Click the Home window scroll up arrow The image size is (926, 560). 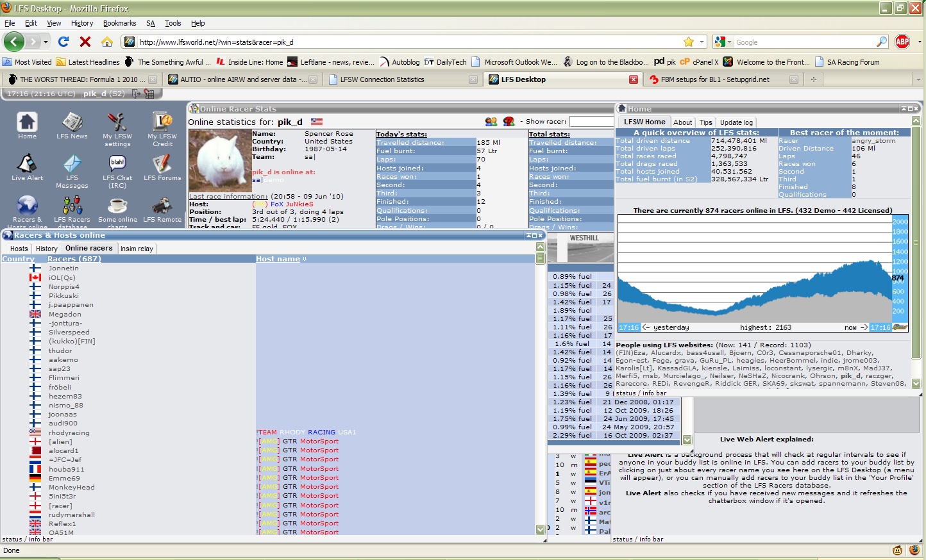(x=916, y=120)
